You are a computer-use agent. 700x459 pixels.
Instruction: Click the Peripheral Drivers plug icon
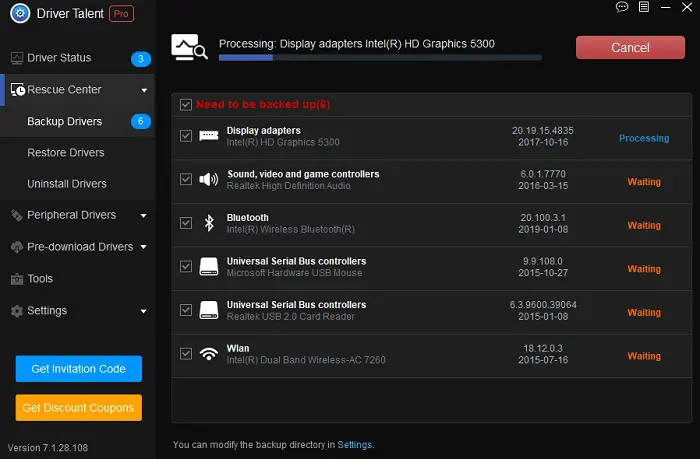tap(17, 215)
